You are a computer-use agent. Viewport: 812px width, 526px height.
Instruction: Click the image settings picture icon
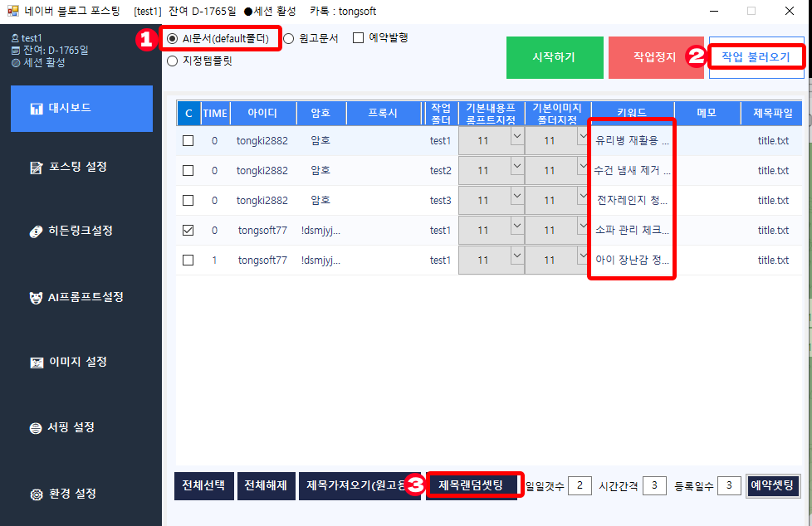(37, 363)
